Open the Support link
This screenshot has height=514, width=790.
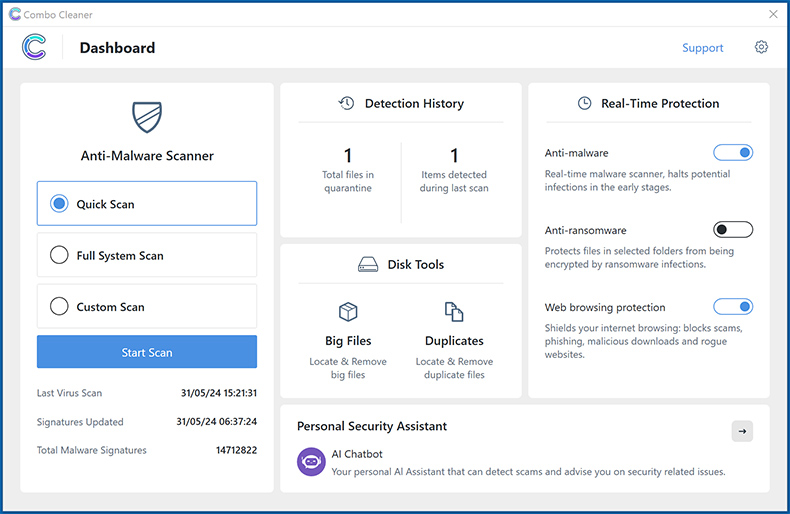[x=702, y=48]
